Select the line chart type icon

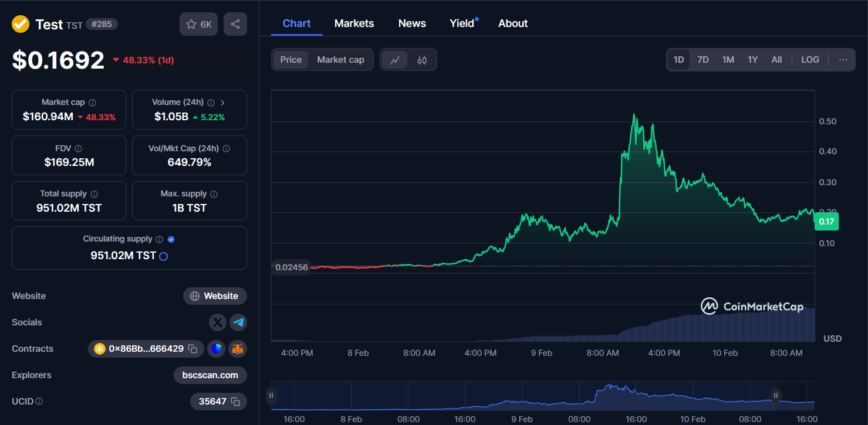pyautogui.click(x=394, y=59)
